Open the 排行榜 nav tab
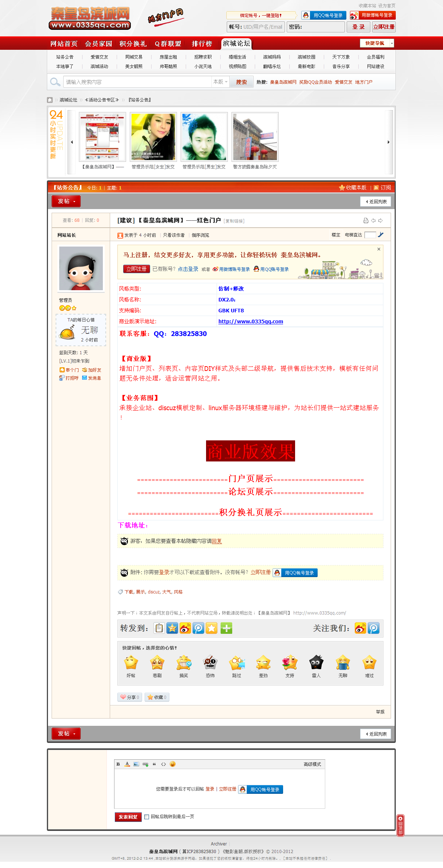This screenshot has width=443, height=868. [202, 44]
